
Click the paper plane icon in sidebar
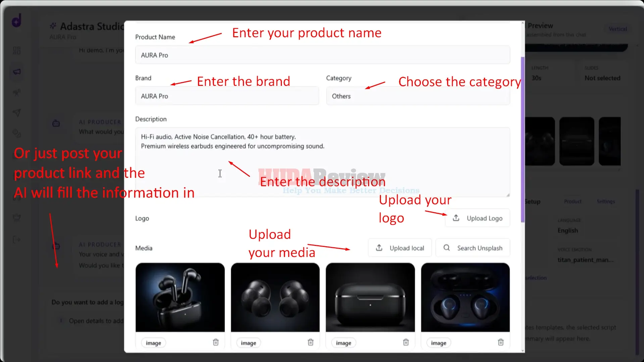click(x=17, y=113)
